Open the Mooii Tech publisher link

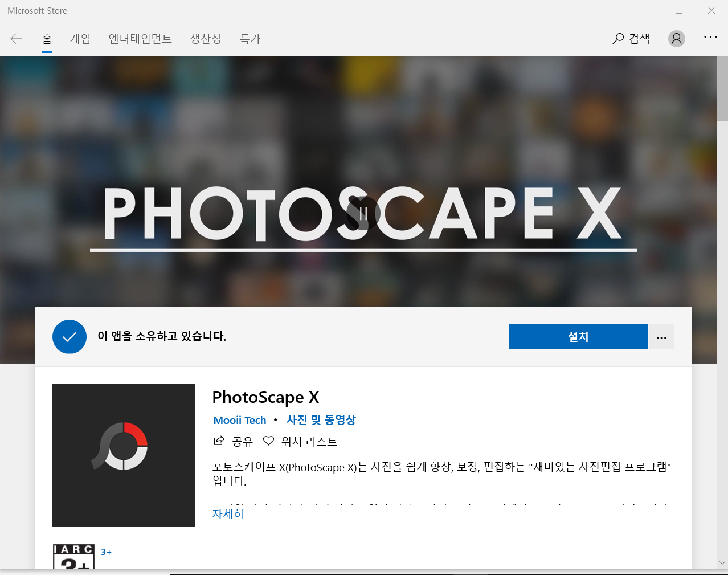[240, 421]
